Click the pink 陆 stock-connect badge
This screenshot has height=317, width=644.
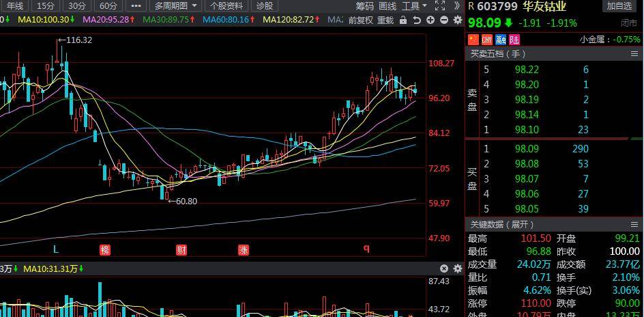pyautogui.click(x=514, y=40)
